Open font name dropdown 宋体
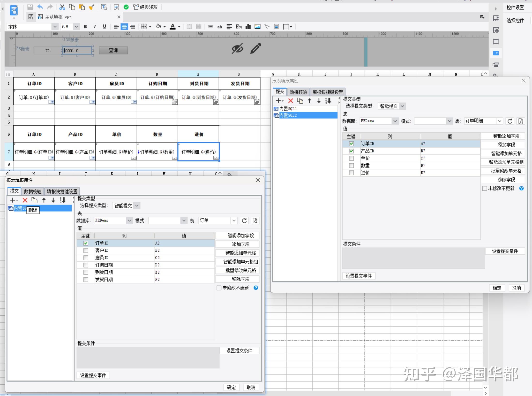This screenshot has width=532, height=396. [55, 27]
